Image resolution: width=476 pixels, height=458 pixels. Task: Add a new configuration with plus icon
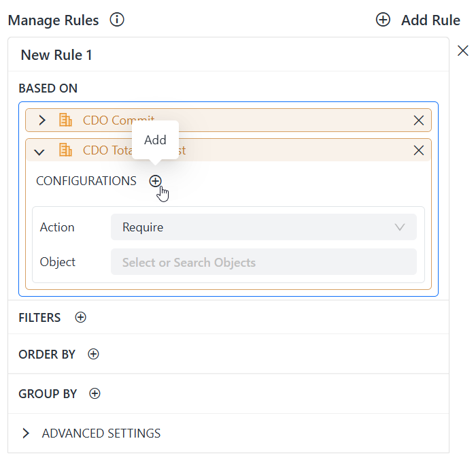(x=156, y=181)
